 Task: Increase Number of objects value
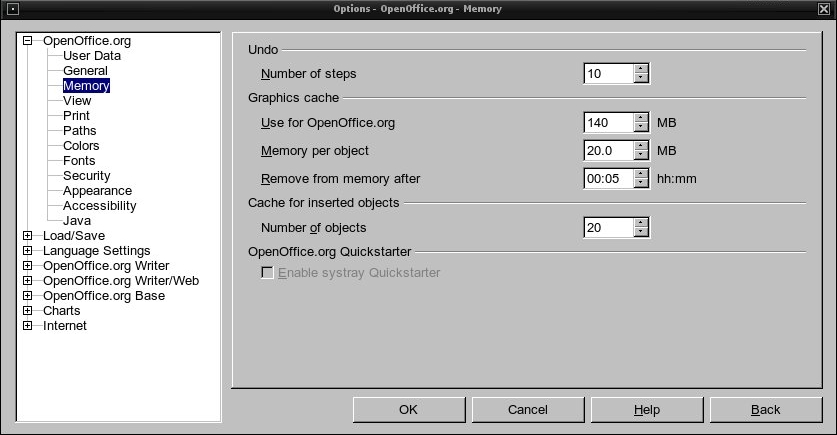tap(641, 223)
